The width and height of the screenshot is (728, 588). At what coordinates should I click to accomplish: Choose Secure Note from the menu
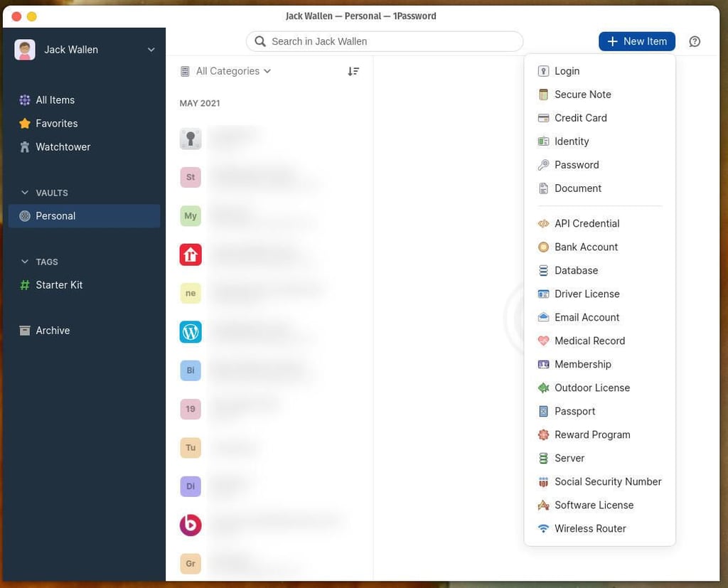(x=582, y=95)
